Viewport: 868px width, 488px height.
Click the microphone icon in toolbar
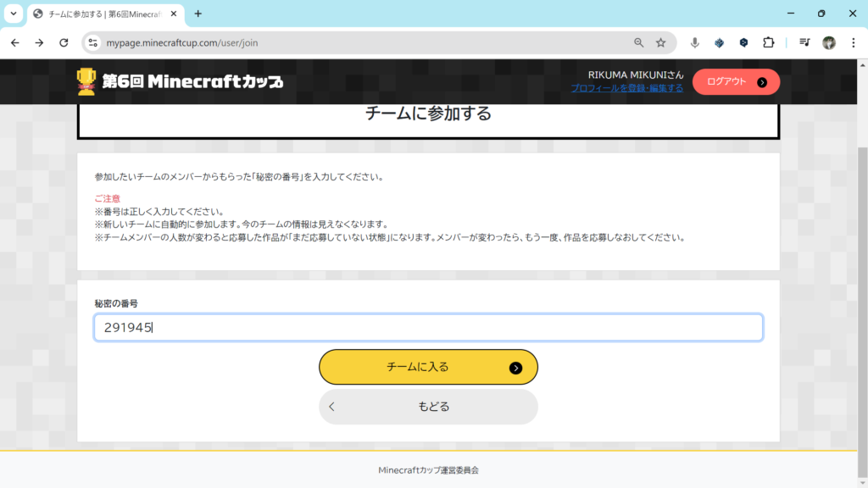(x=695, y=42)
